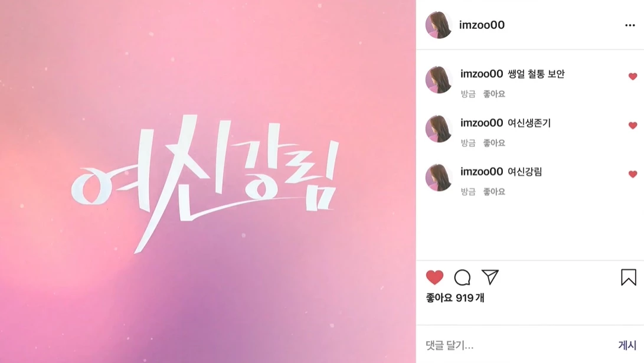The height and width of the screenshot is (363, 644).
Task: Share post with the paper plane icon
Action: click(x=490, y=277)
